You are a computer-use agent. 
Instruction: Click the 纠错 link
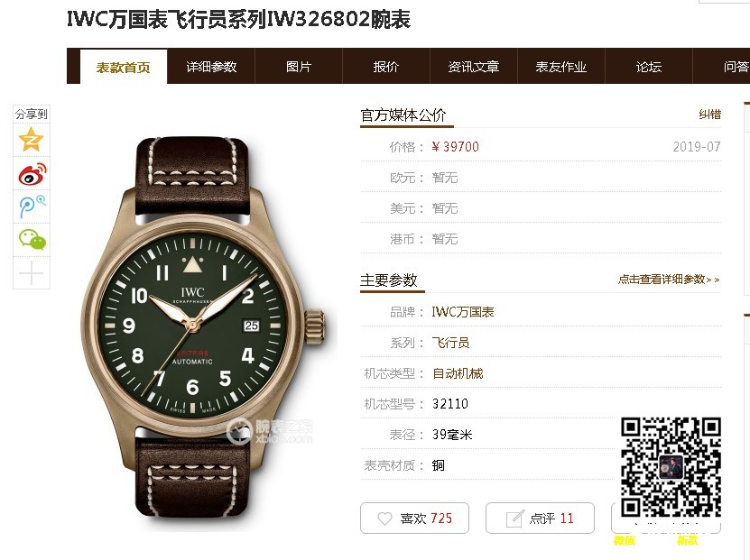709,115
